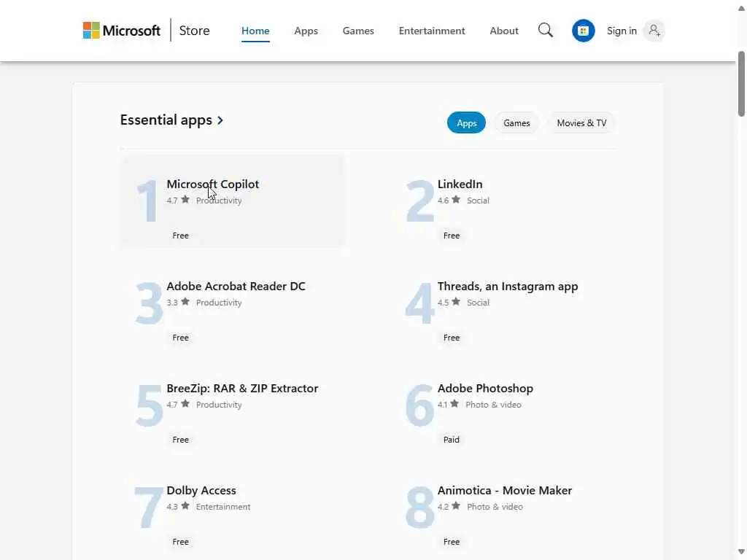Click the blue Microsoft Store app icon
Screen dimensions: 747x560
[x=583, y=31]
